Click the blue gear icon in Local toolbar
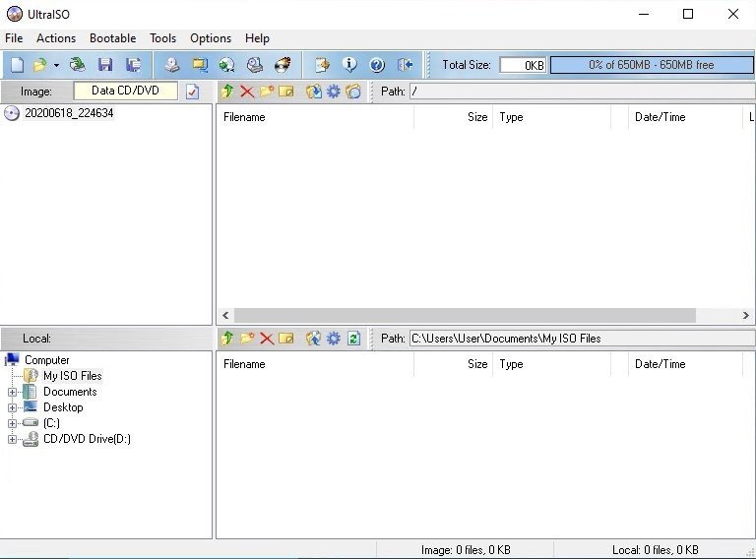Screen dimensions: 756x559 click(333, 339)
